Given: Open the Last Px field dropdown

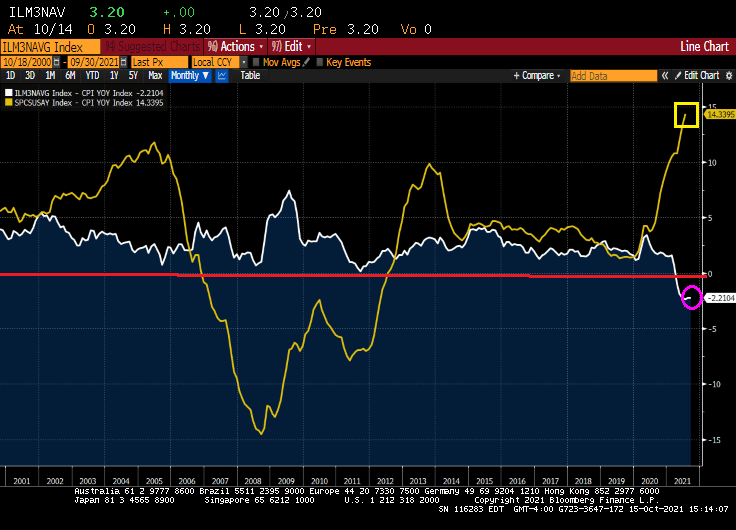Looking at the screenshot, I should click(x=158, y=62).
